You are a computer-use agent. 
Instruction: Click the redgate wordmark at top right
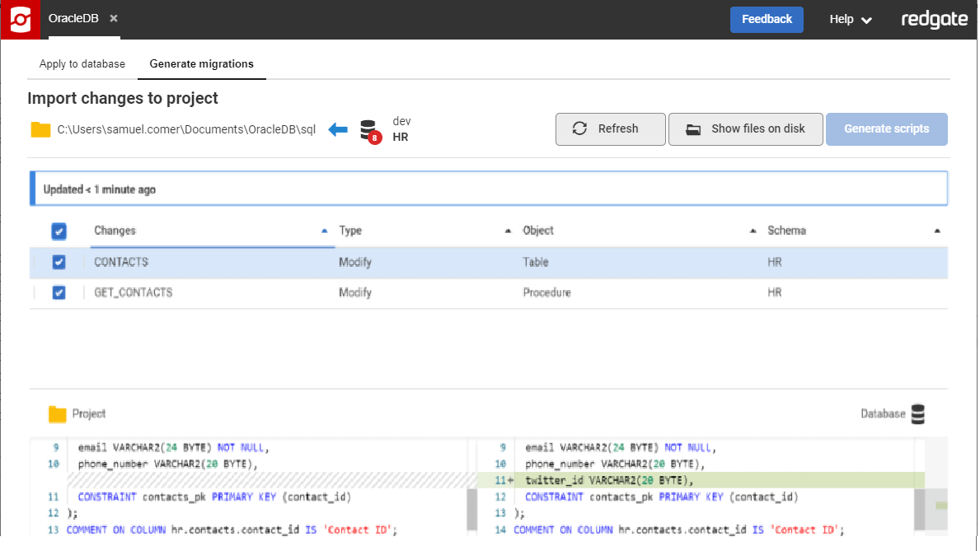click(934, 19)
